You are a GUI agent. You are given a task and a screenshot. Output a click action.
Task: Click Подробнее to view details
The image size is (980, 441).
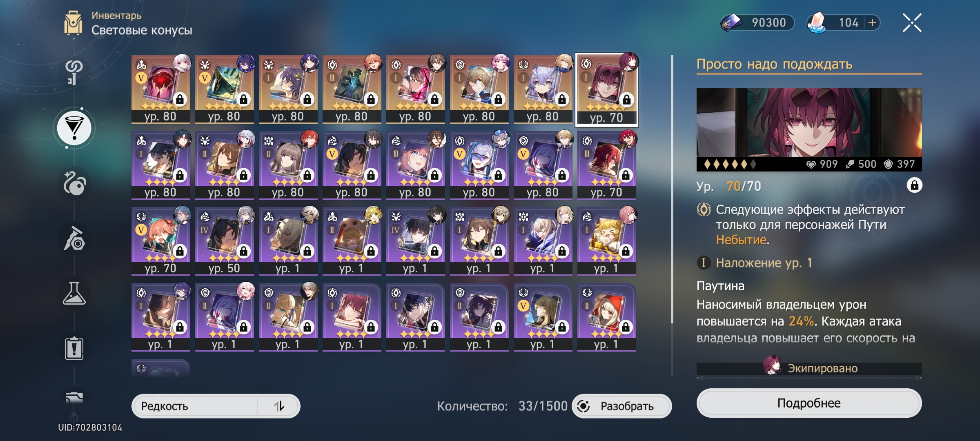click(x=809, y=403)
